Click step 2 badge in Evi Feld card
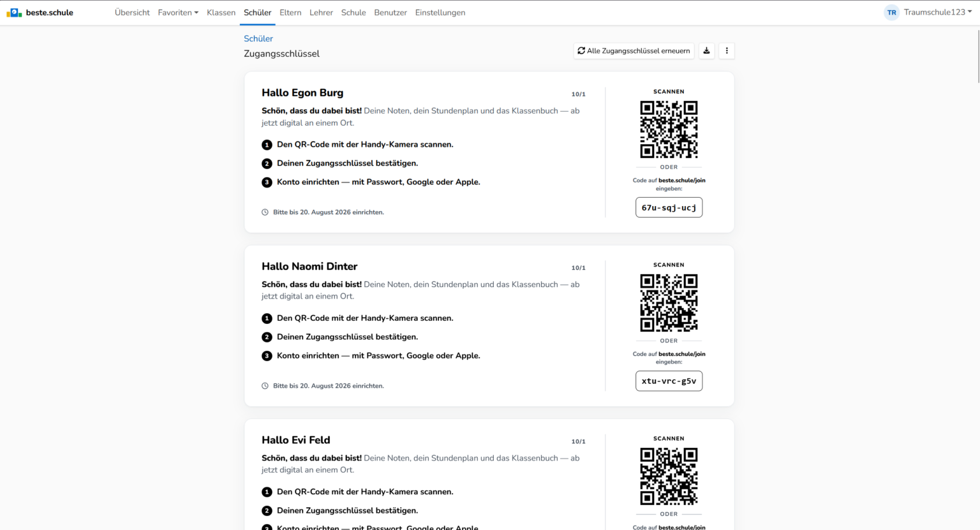The image size is (980, 530). pos(267,510)
